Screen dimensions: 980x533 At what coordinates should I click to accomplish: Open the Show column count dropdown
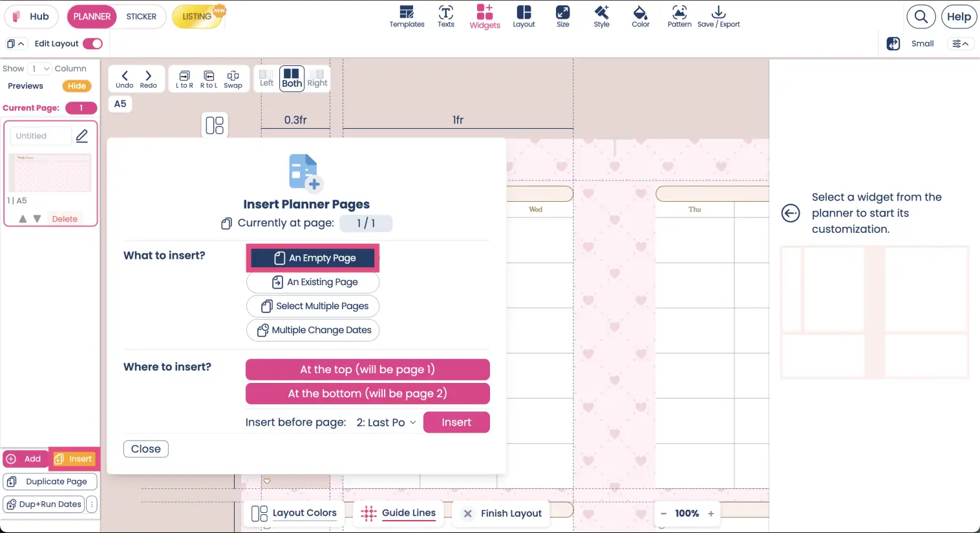tap(39, 68)
